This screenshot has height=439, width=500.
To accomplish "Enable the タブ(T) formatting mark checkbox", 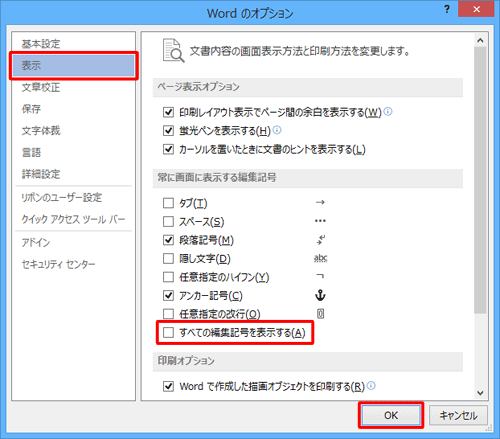I will tap(168, 203).
